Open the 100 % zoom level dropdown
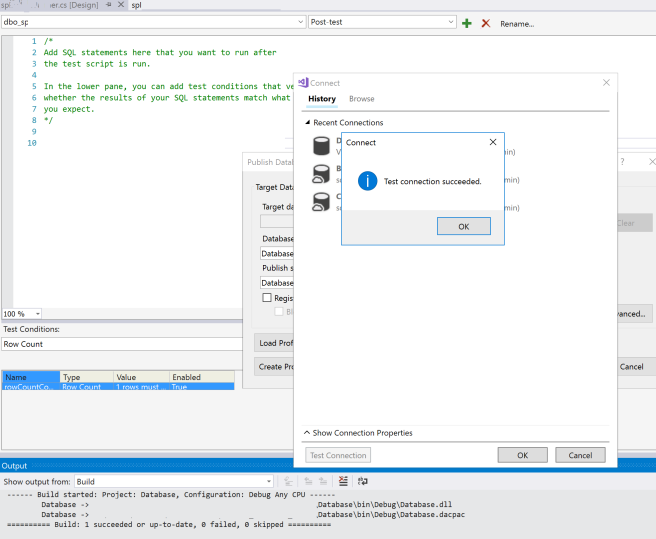The image size is (656, 539). click(36, 313)
